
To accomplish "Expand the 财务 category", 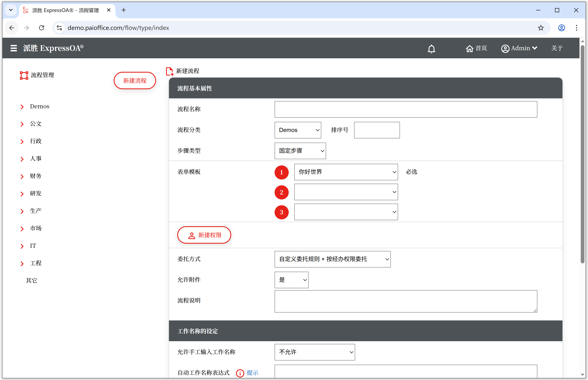I will (x=22, y=176).
